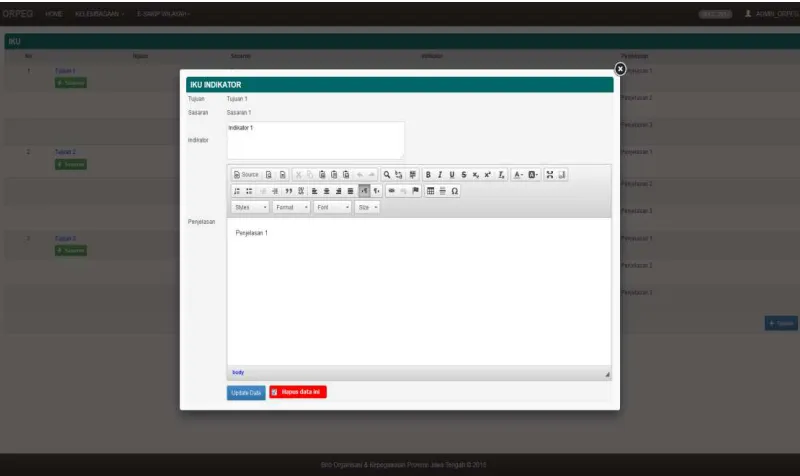This screenshot has width=800, height=476.
Task: Click the document icon right of Source
Action: click(x=268, y=174)
